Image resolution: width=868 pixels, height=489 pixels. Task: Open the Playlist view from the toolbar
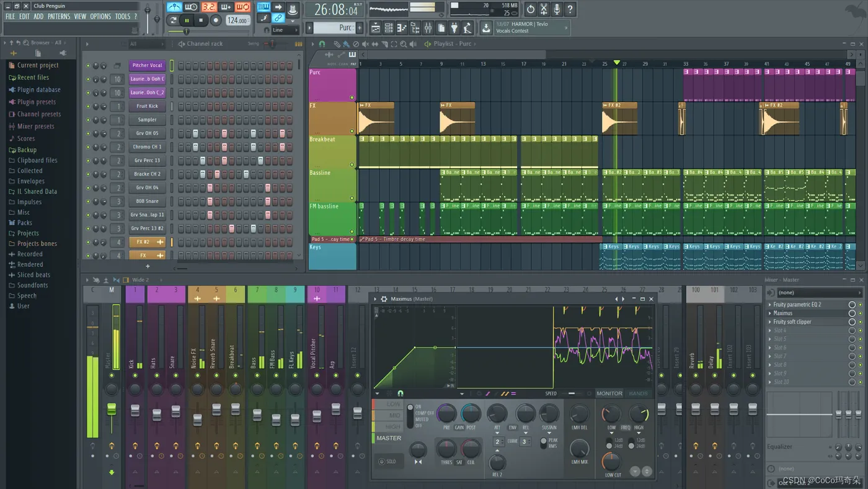click(376, 28)
